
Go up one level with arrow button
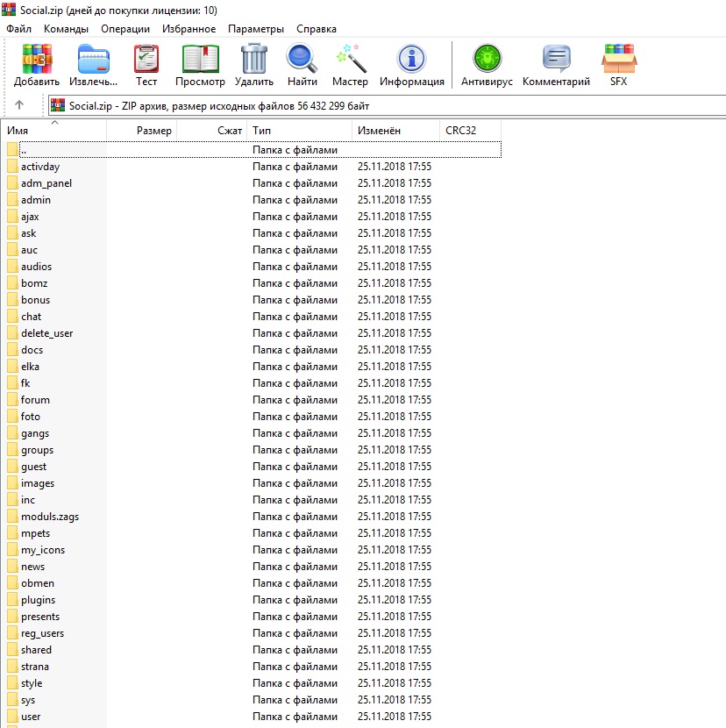tap(19, 105)
